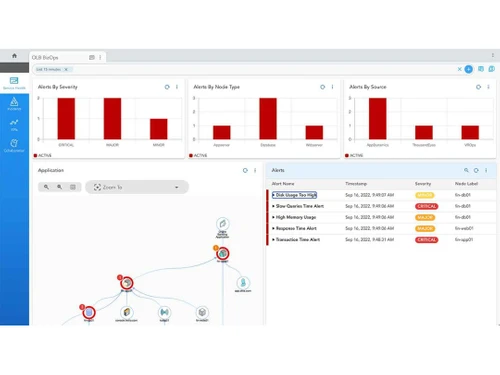Refresh the Alerts By Source widget
Image resolution: width=500 pixels, height=375 pixels.
[x=478, y=87]
